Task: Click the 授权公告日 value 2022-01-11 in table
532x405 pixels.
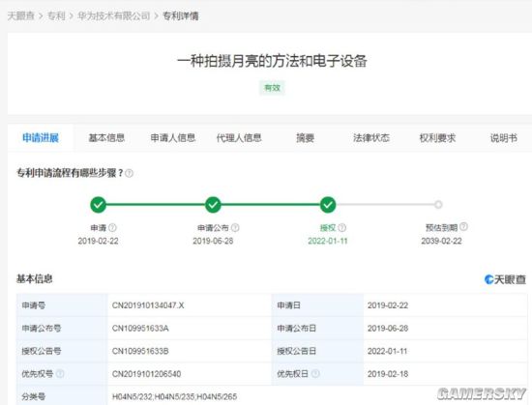Action: 388,351
